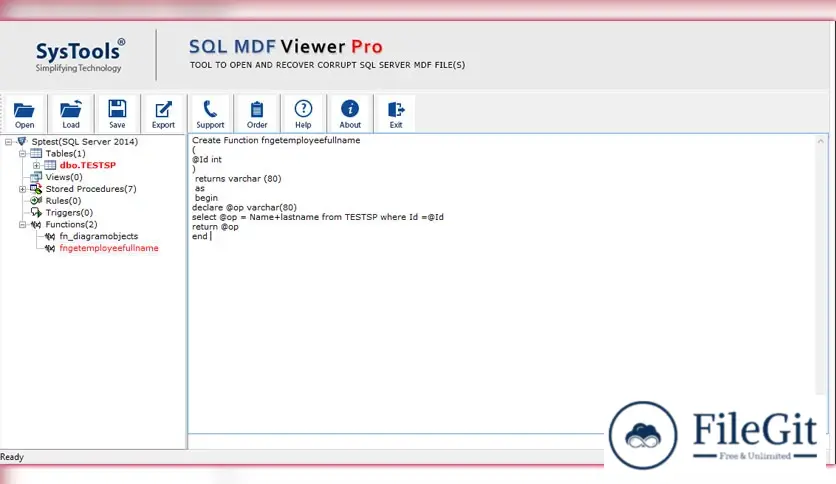Click the Open toolbar icon
Screen dimensions: 836x484
click(x=24, y=110)
